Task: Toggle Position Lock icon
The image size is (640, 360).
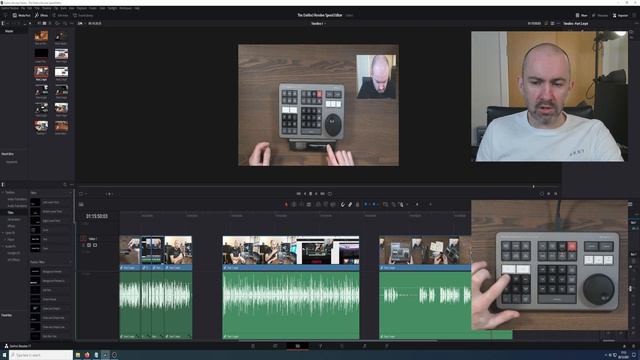Action: click(357, 204)
